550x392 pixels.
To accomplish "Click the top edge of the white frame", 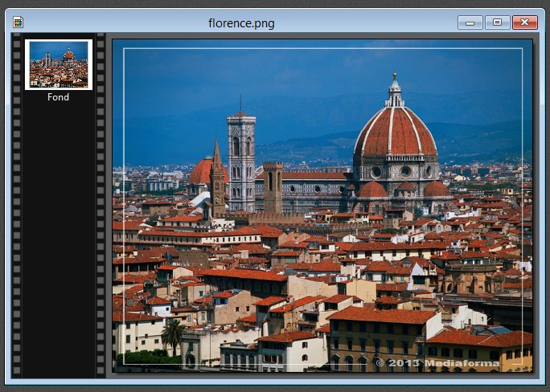I will click(x=322, y=49).
